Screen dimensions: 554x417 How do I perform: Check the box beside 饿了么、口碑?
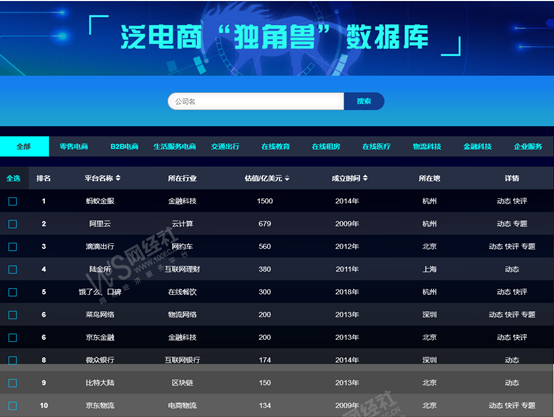[13, 292]
